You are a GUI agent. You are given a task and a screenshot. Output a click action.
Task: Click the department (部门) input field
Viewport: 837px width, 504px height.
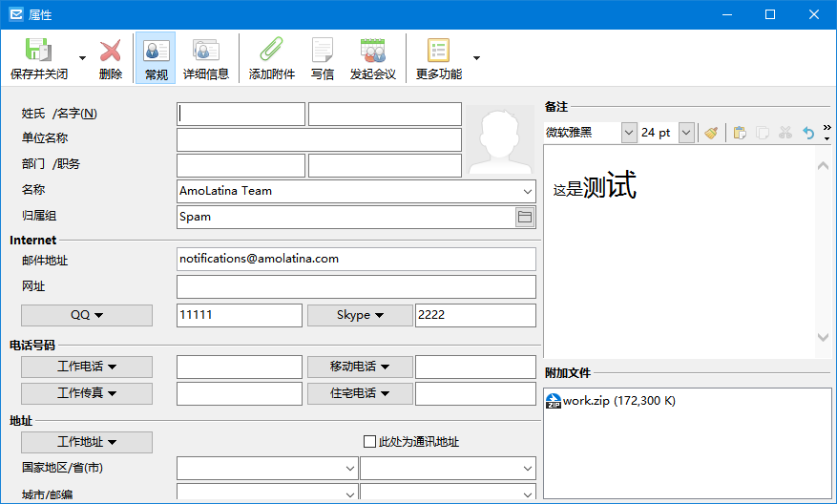[x=241, y=165]
